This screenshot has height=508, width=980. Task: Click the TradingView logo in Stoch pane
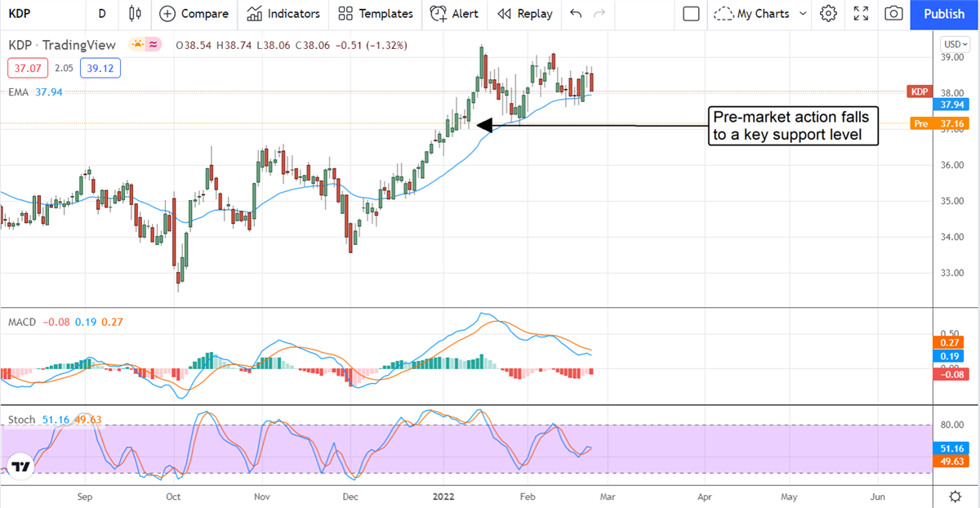click(x=20, y=467)
